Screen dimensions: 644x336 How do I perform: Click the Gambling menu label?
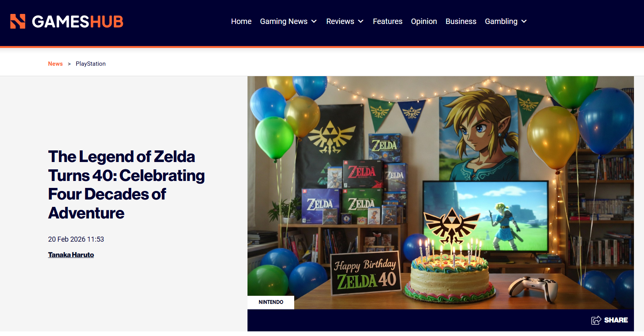click(501, 21)
